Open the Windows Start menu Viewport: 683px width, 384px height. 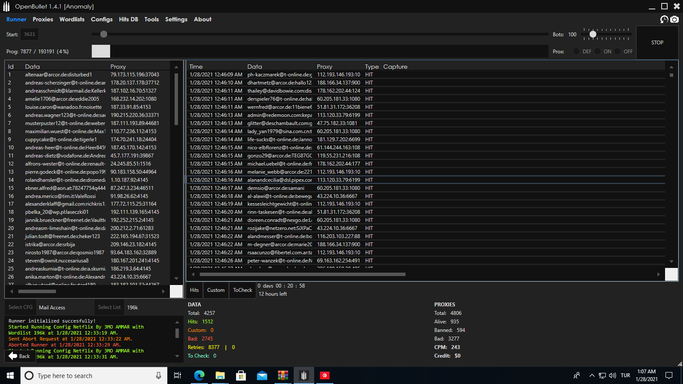[x=10, y=375]
